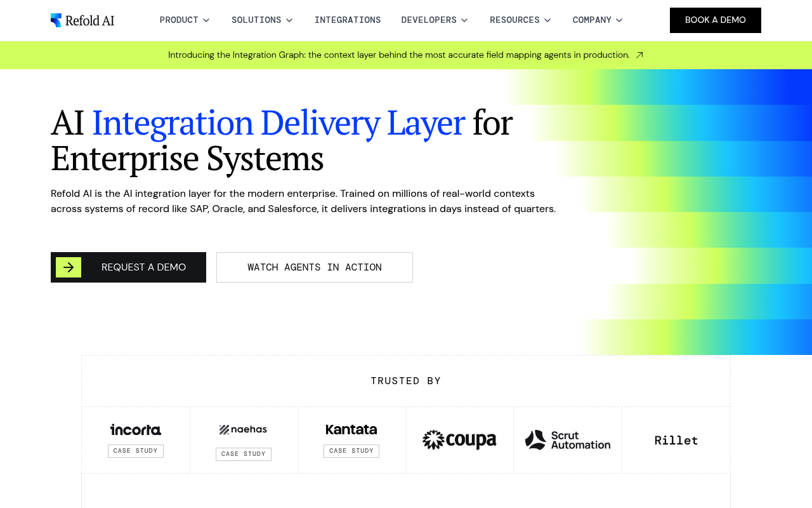Click the Kantata logo

tap(351, 430)
